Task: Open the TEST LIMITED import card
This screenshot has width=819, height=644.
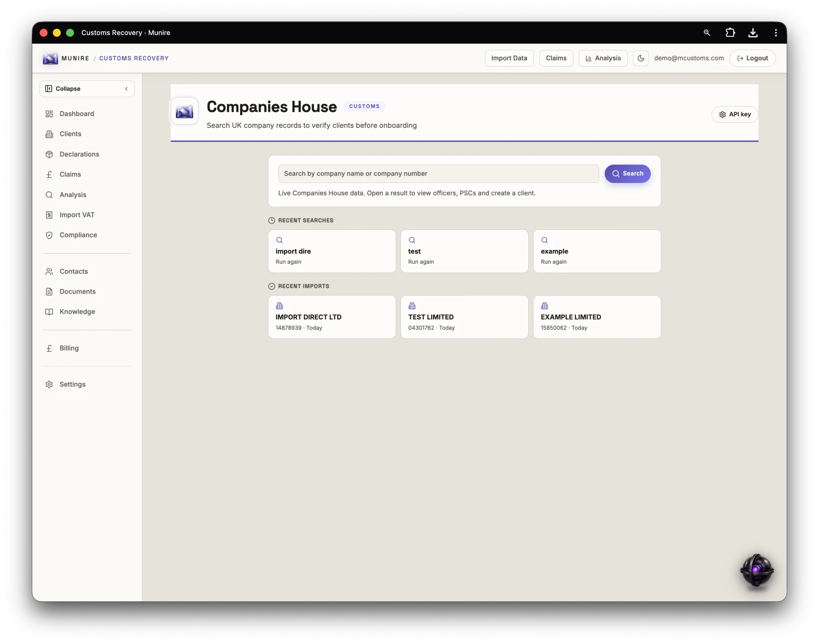Action: (x=465, y=317)
